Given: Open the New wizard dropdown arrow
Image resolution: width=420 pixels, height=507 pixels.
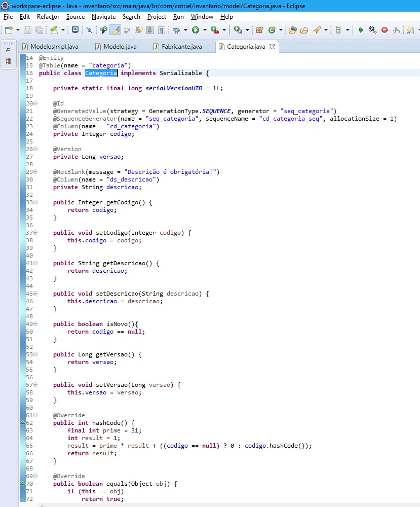Looking at the screenshot, I should (x=18, y=30).
